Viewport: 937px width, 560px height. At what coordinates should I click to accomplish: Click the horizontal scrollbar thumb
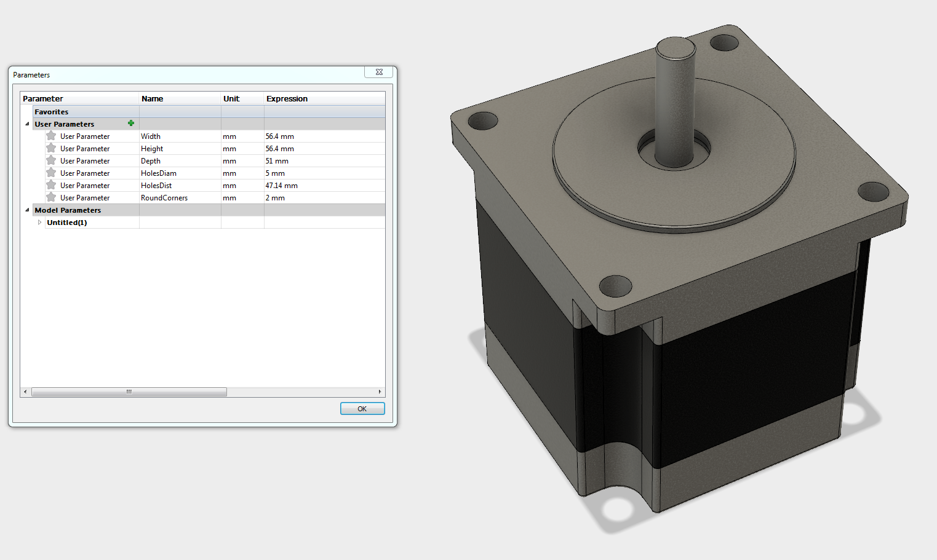129,392
